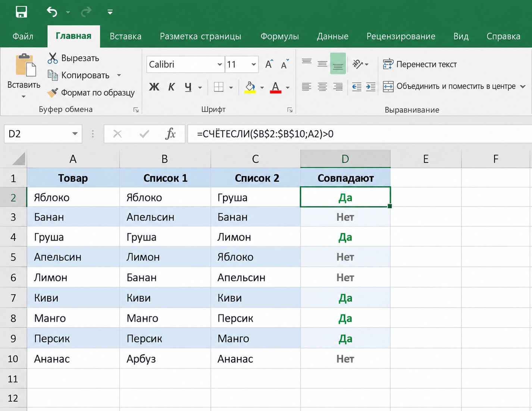Click the Redo arrow icon

tap(86, 12)
